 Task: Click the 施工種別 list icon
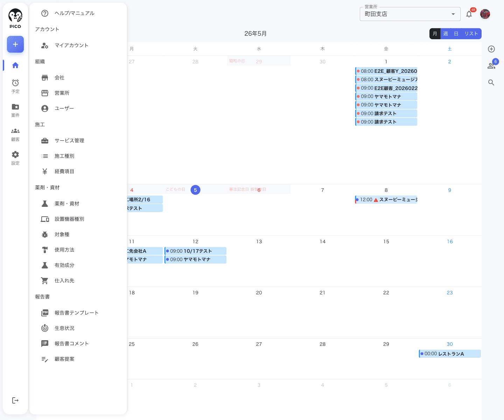coord(45,156)
